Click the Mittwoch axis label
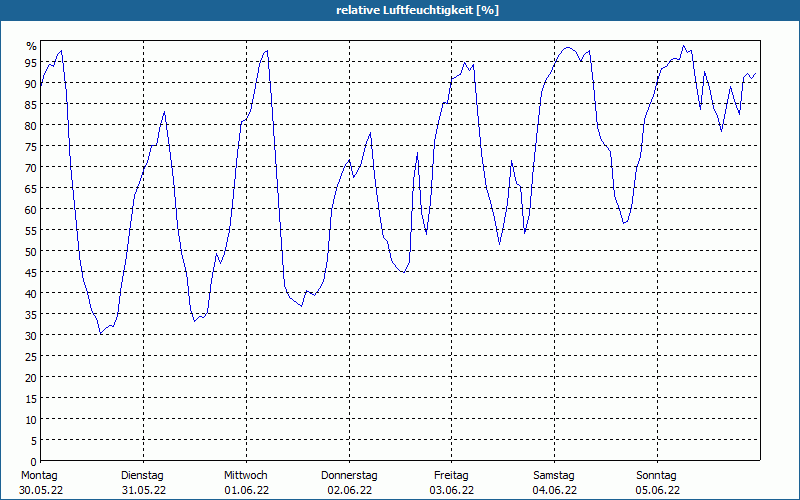 tap(245, 475)
